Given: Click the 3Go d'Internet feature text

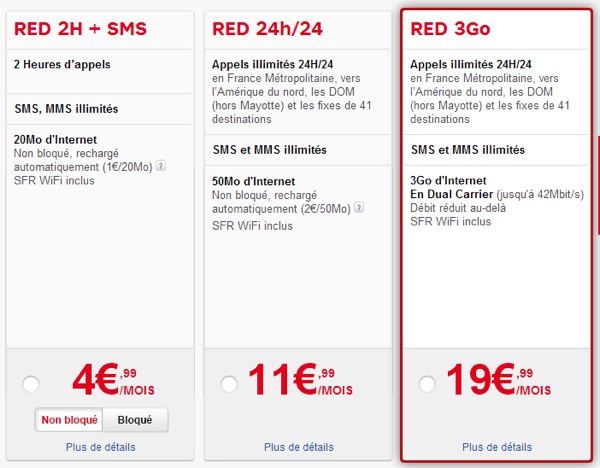Looking at the screenshot, I should (448, 181).
